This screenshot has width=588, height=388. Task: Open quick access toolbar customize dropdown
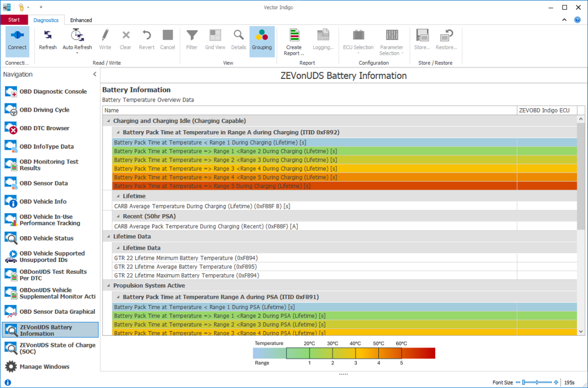[x=41, y=7]
